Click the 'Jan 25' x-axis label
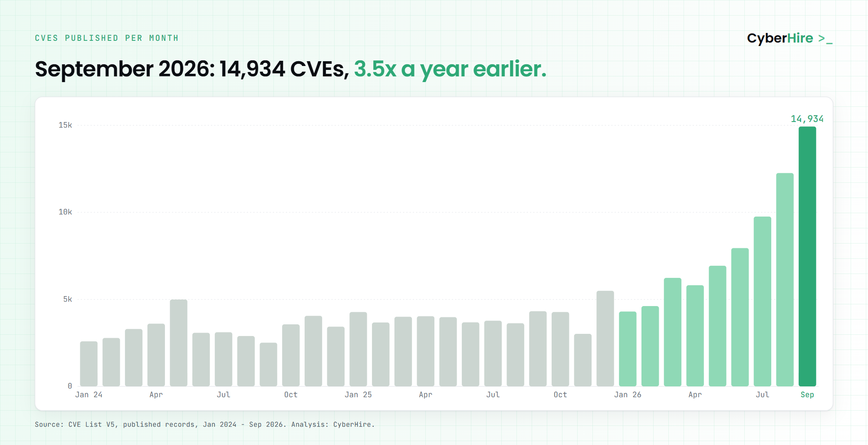This screenshot has height=445, width=868. coord(358,395)
